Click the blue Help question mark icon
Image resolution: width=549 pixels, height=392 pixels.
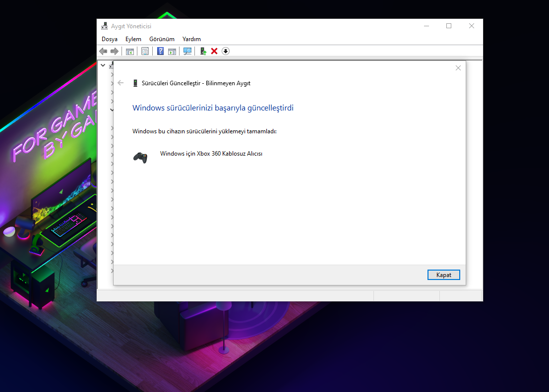pyautogui.click(x=160, y=51)
